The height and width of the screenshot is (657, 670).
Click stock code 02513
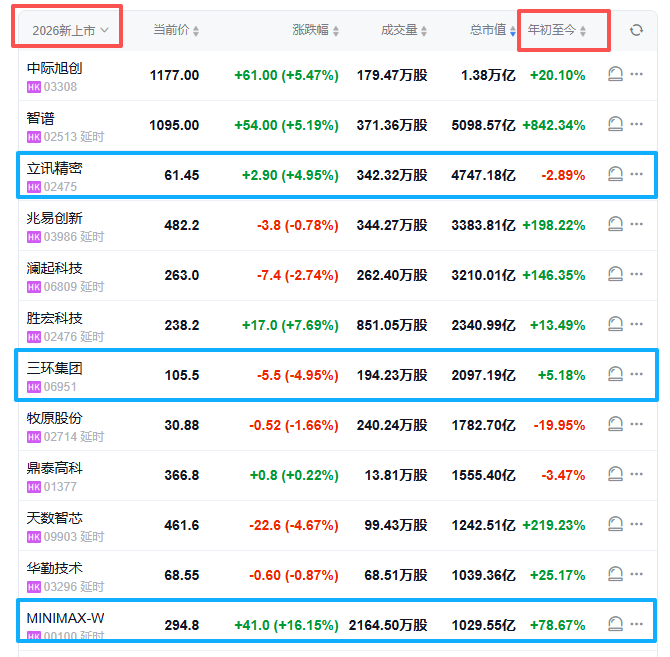[x=60, y=137]
